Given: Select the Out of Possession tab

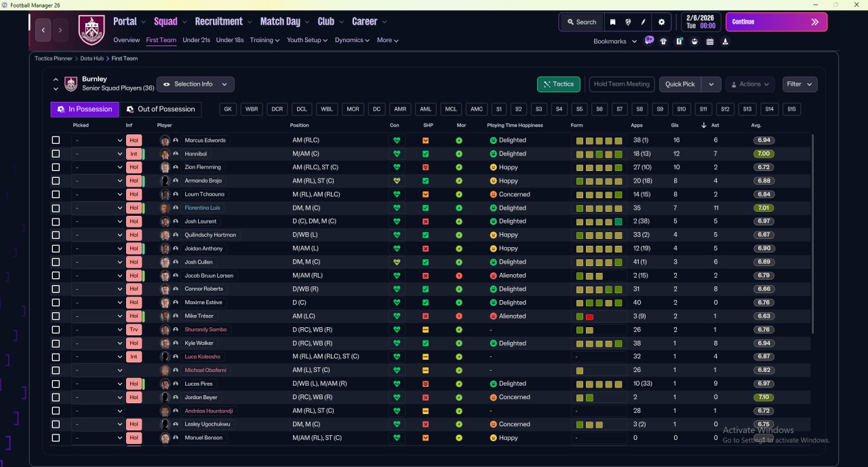Looking at the screenshot, I should coord(160,109).
